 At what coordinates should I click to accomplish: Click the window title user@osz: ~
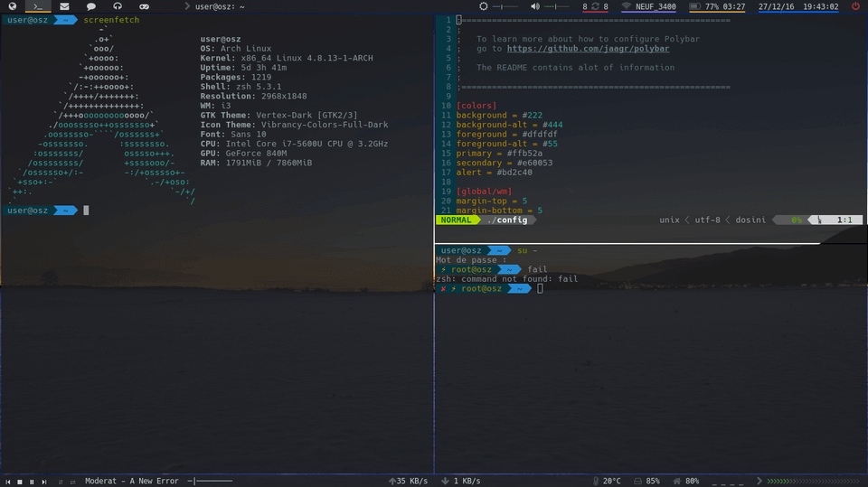220,6
